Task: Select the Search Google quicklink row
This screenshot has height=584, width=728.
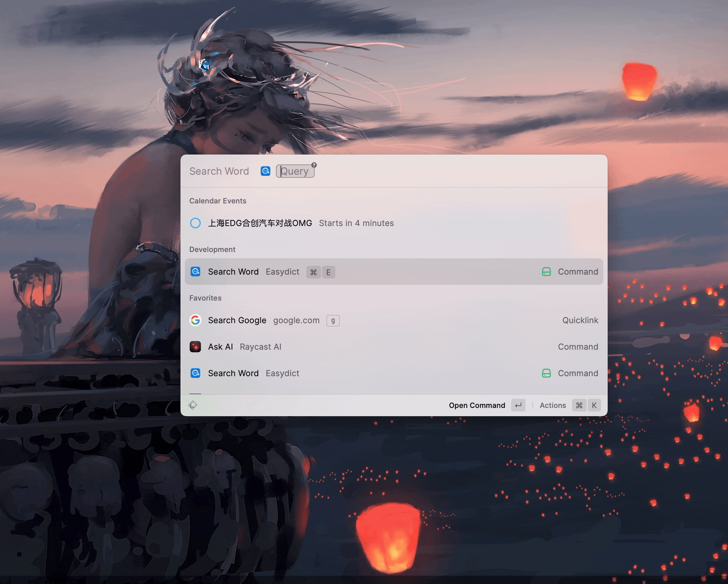Action: [371, 320]
